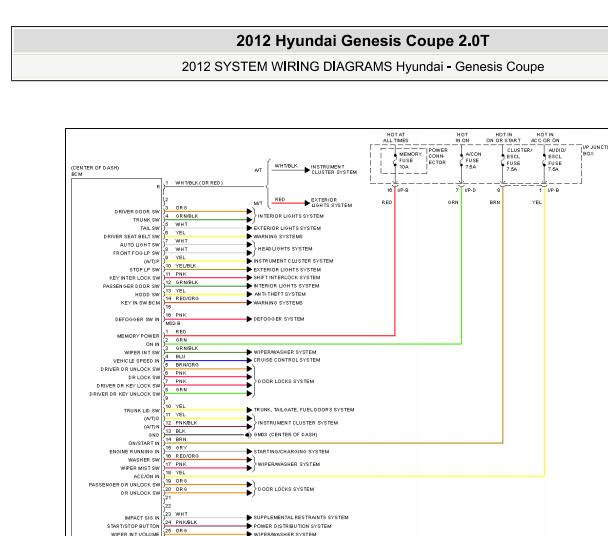Viewport: 608px width, 536px height.
Task: Click the 'START/STOP BUTTON' label
Action: pos(133,526)
